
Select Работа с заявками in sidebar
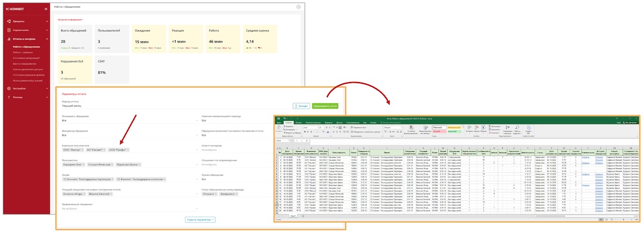point(23,53)
